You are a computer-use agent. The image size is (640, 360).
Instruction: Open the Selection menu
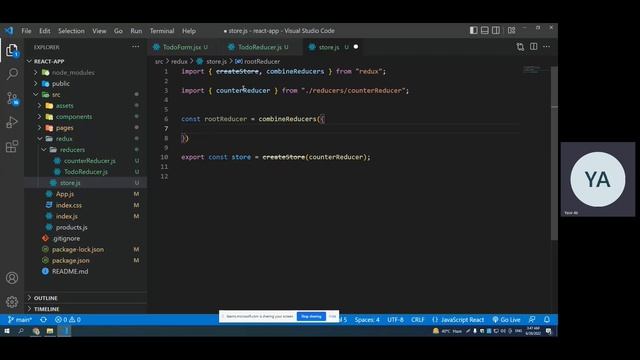[x=71, y=31]
